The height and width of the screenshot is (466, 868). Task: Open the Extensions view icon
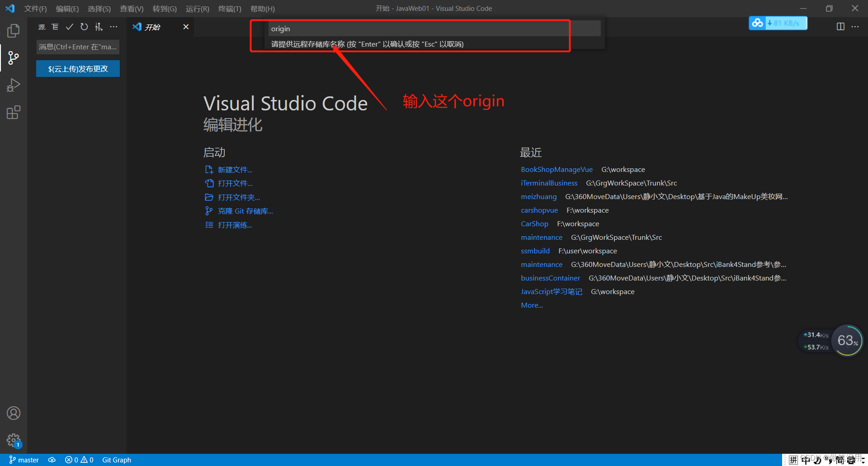(14, 112)
